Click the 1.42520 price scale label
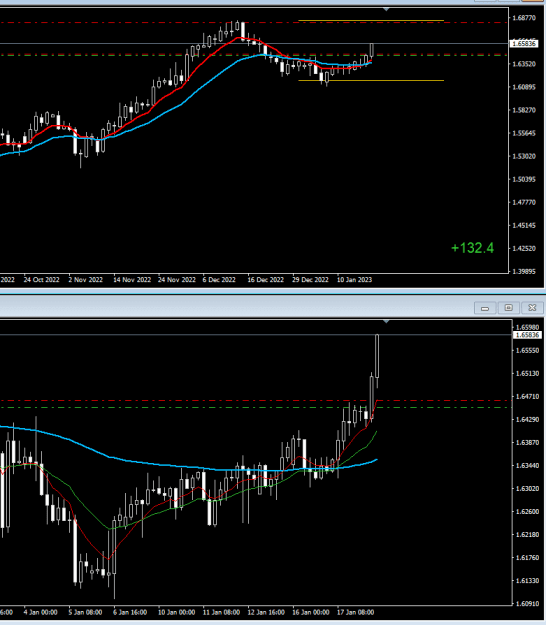Image resolution: width=546 pixels, height=625 pixels. 524,248
